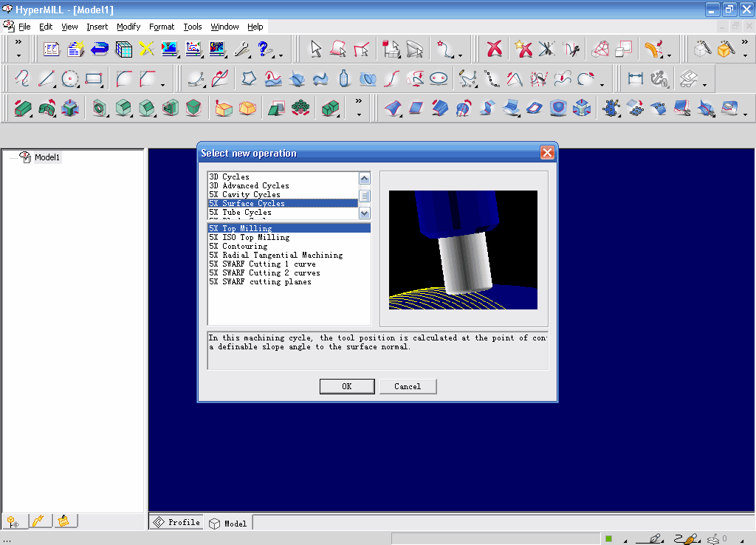Open the Window menu
Image resolution: width=756 pixels, height=545 pixels.
pyautogui.click(x=224, y=27)
